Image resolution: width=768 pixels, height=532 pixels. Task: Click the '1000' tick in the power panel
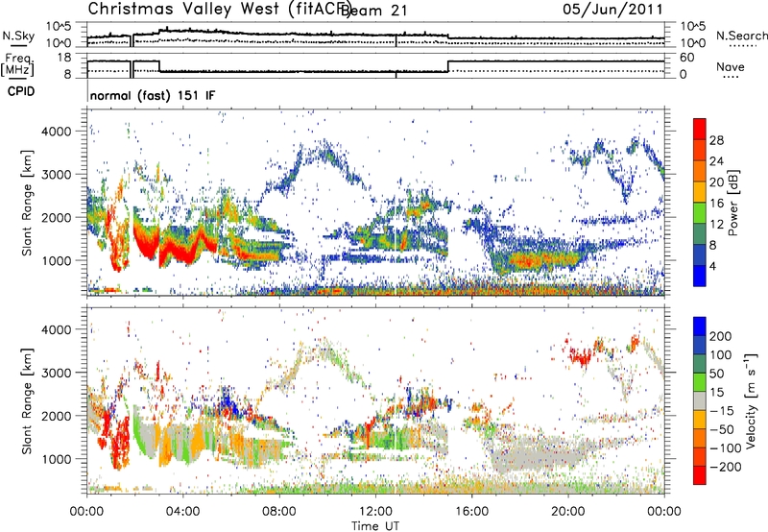pos(56,260)
